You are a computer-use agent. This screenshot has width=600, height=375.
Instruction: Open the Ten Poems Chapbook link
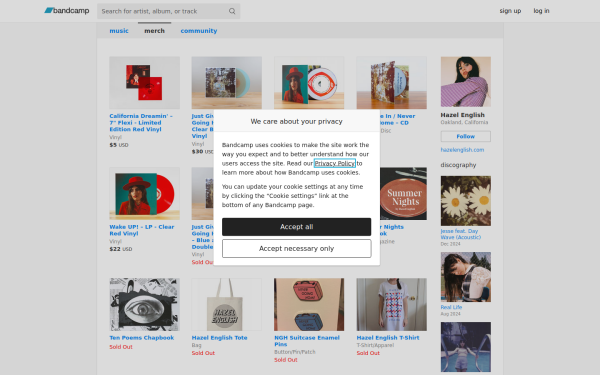(x=142, y=338)
